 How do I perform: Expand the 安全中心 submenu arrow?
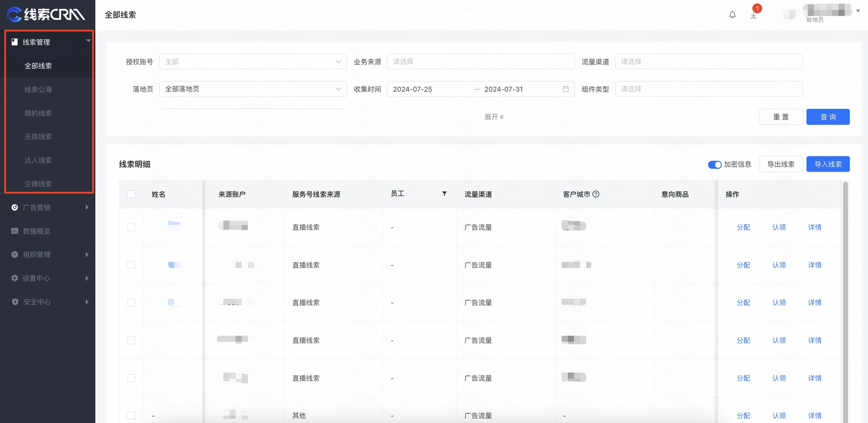87,301
